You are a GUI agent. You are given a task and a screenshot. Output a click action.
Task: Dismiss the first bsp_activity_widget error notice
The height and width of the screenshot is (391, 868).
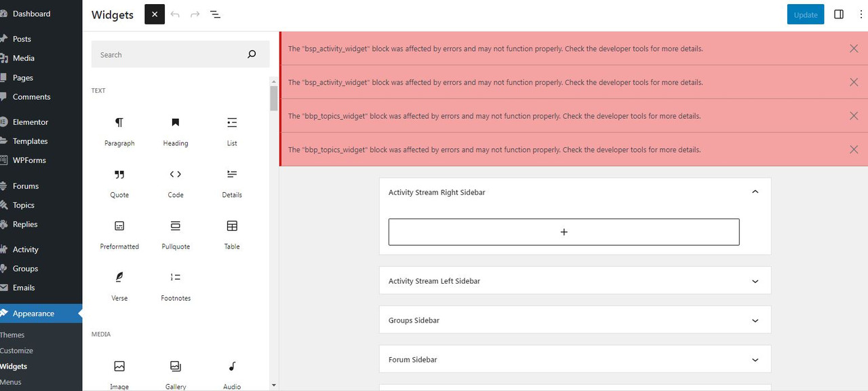854,48
